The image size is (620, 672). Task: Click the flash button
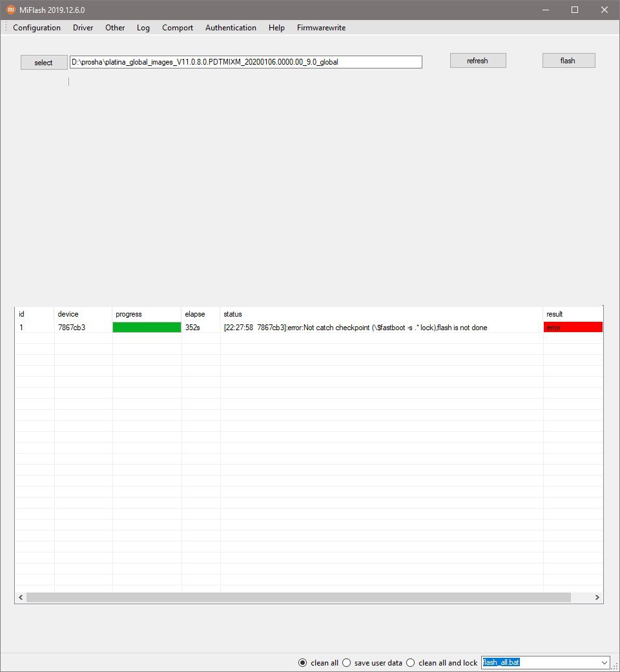[568, 61]
